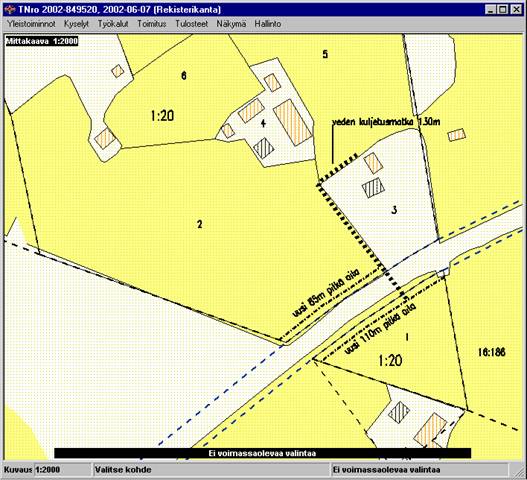Open the Tulosteet menu
527x480 pixels.
click(x=192, y=24)
